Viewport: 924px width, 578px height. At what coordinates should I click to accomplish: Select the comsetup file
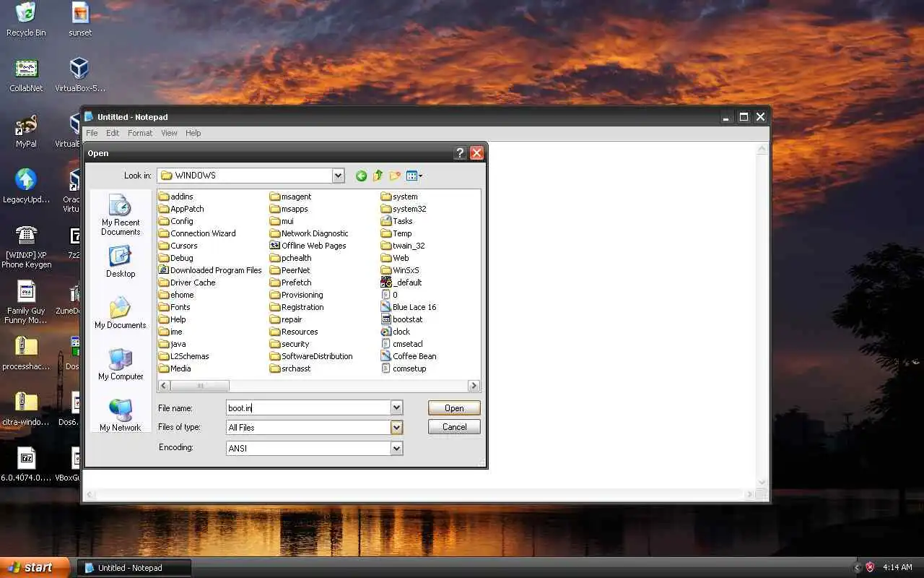[404, 368]
